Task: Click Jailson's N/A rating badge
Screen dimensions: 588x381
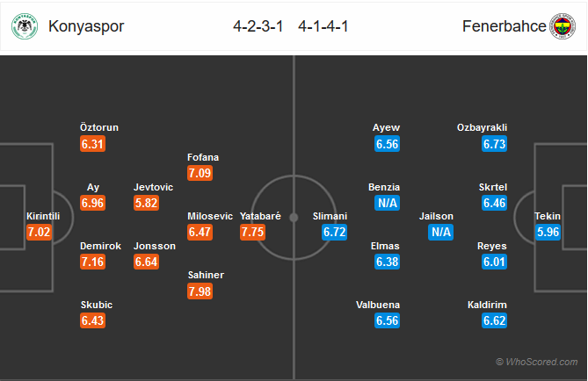Action: [440, 232]
